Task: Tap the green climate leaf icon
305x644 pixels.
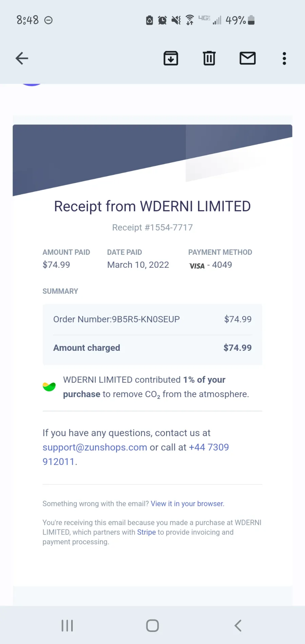Action: coord(49,387)
